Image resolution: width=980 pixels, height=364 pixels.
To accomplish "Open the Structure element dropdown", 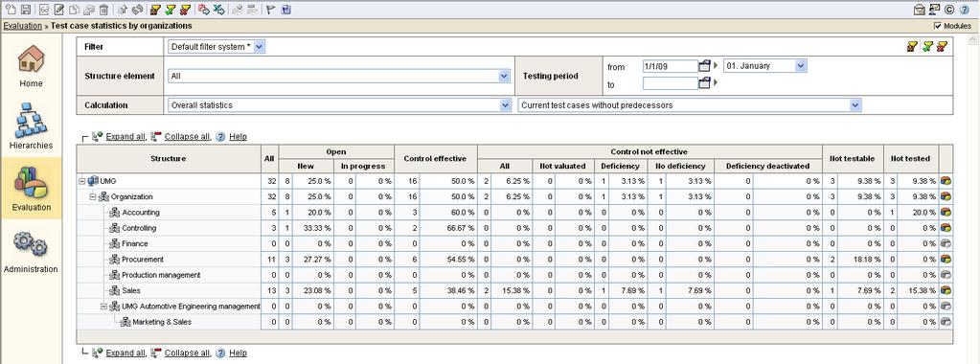I will point(339,76).
